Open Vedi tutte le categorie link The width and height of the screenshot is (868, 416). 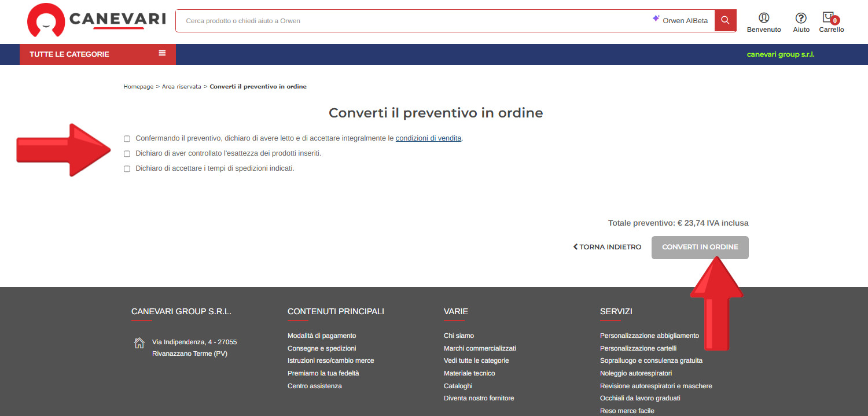pyautogui.click(x=476, y=360)
